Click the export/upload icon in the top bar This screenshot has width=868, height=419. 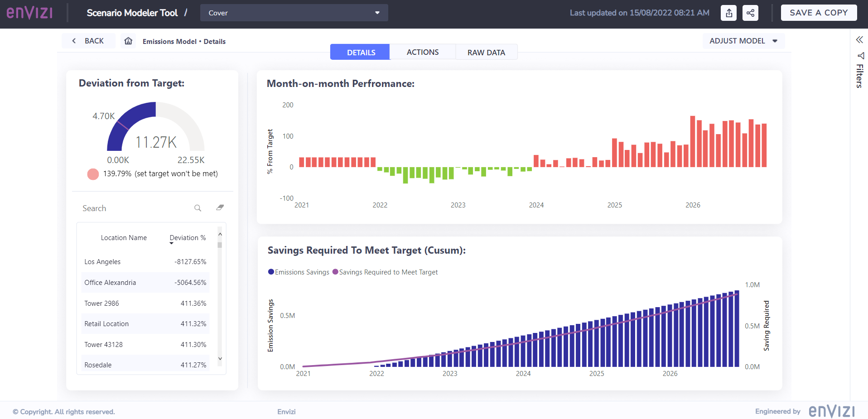728,13
